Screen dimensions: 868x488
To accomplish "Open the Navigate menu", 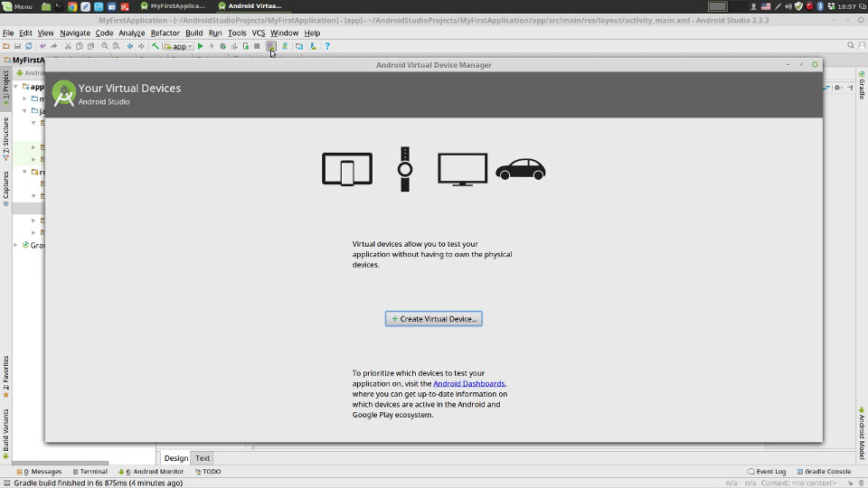I will point(75,33).
